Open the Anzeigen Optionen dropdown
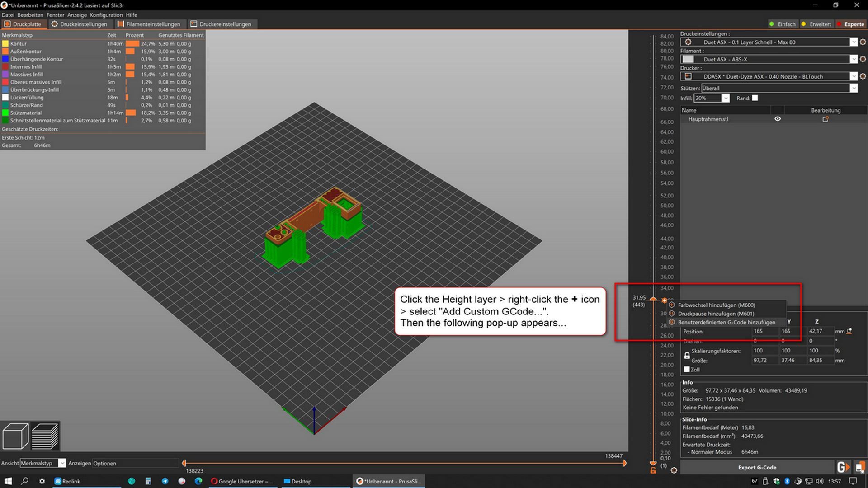The height and width of the screenshot is (488, 868). (136, 463)
